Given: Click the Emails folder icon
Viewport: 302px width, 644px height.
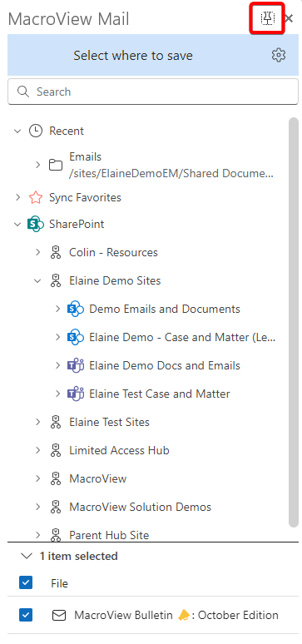Looking at the screenshot, I should click(x=56, y=165).
